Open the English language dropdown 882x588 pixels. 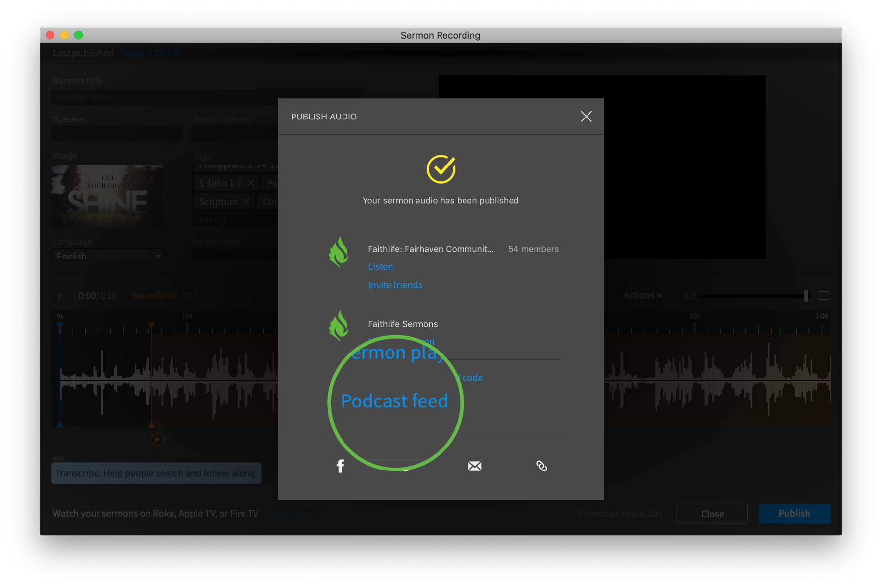click(108, 255)
